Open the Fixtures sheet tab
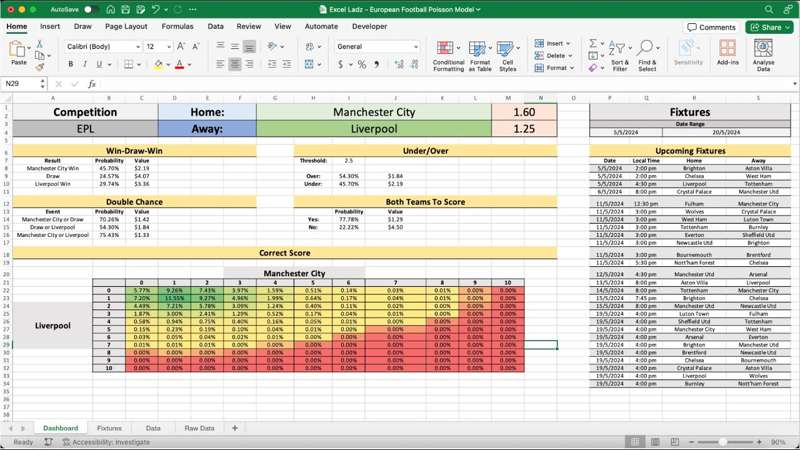The image size is (800, 450). click(x=109, y=428)
